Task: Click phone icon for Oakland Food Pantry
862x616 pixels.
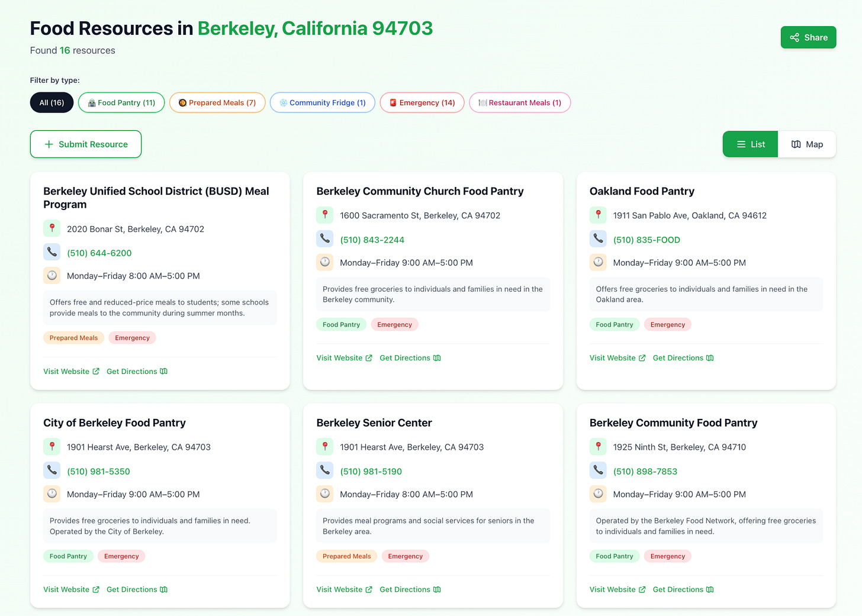Action: coord(598,239)
